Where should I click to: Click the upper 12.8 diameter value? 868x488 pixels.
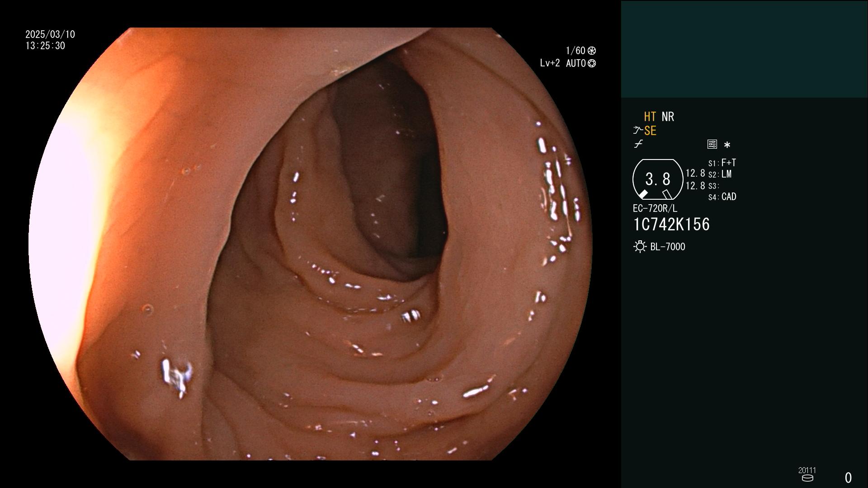(x=695, y=174)
